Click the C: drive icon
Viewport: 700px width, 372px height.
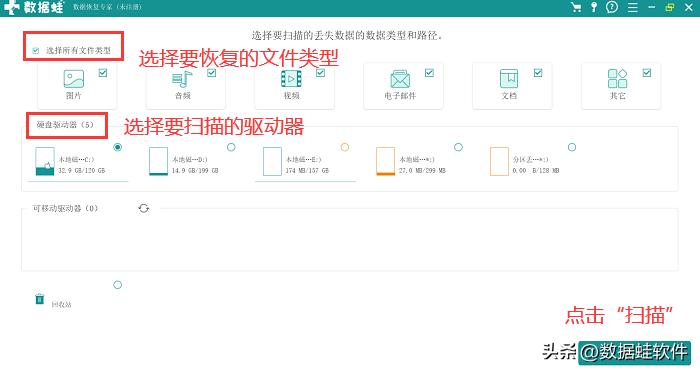tap(45, 161)
